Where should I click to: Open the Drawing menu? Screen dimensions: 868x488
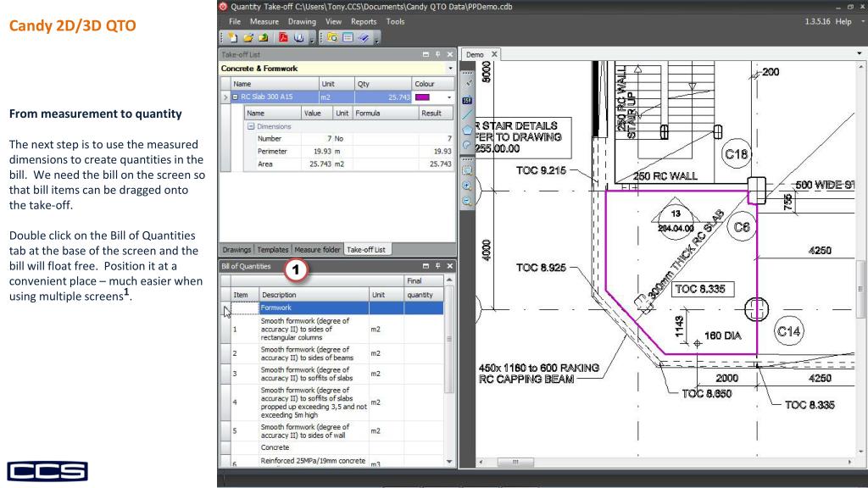tap(302, 21)
